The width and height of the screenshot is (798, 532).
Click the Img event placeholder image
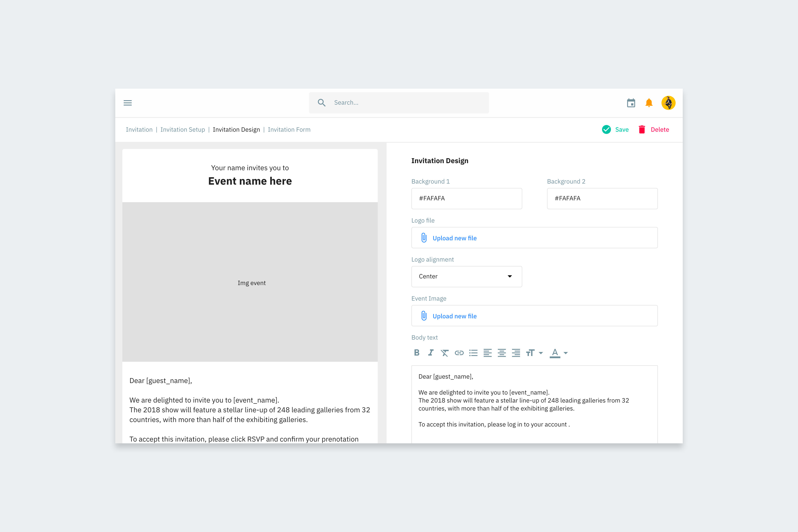[x=250, y=282]
